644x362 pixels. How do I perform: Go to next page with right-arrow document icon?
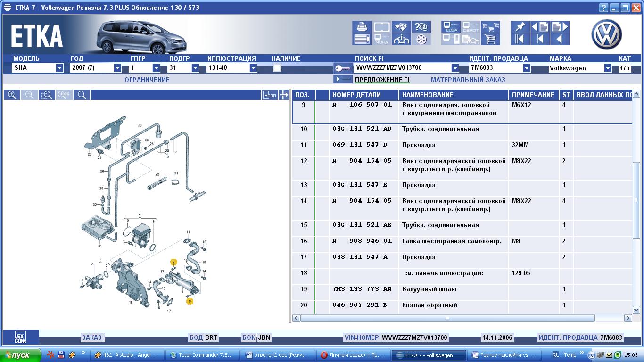point(560,27)
